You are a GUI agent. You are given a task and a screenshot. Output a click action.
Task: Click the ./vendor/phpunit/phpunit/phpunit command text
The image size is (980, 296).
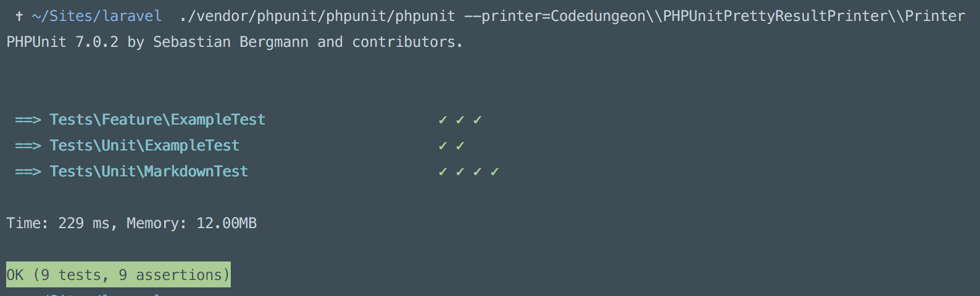(x=317, y=16)
